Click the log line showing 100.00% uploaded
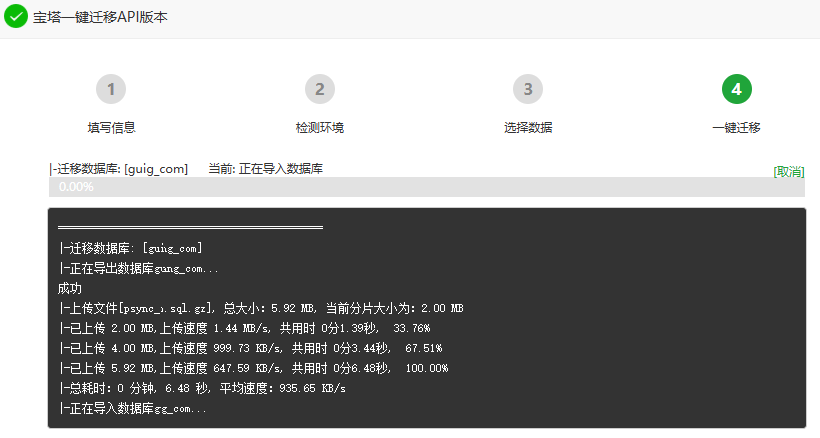 point(254,368)
